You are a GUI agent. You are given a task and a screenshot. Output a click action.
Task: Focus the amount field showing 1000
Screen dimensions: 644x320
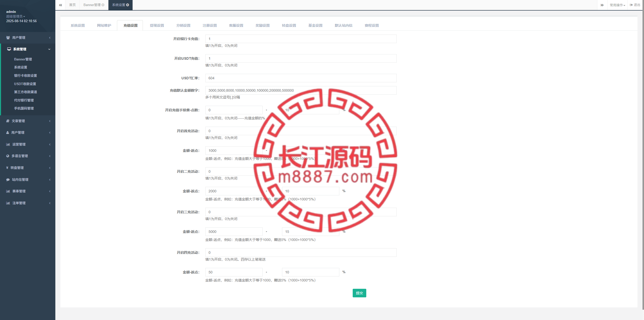click(234, 151)
